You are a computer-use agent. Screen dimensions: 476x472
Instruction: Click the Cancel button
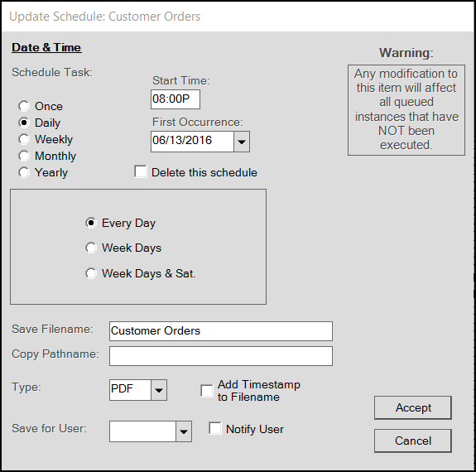[413, 441]
